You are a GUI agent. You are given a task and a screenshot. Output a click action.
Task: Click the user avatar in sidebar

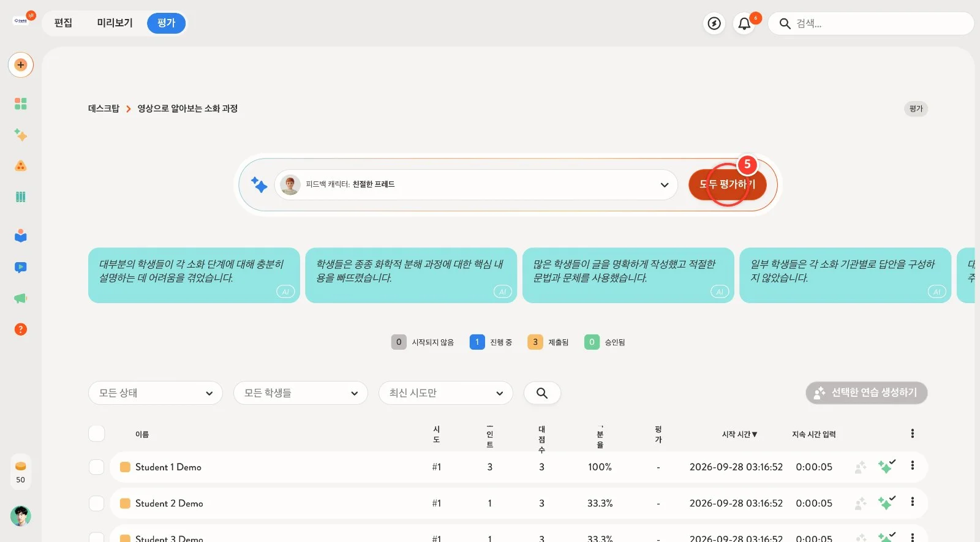click(x=21, y=516)
